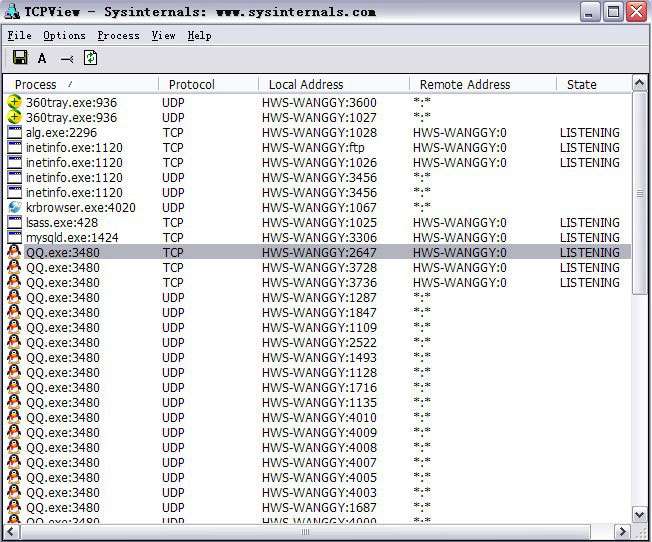The height and width of the screenshot is (542, 652).
Task: Click QQ penguin icon on the port 3728 row
Action: tap(14, 267)
